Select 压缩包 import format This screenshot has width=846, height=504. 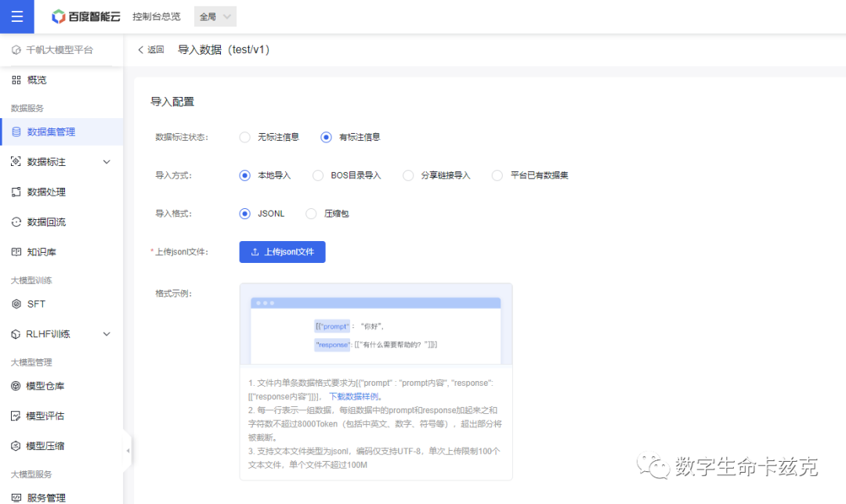(311, 214)
